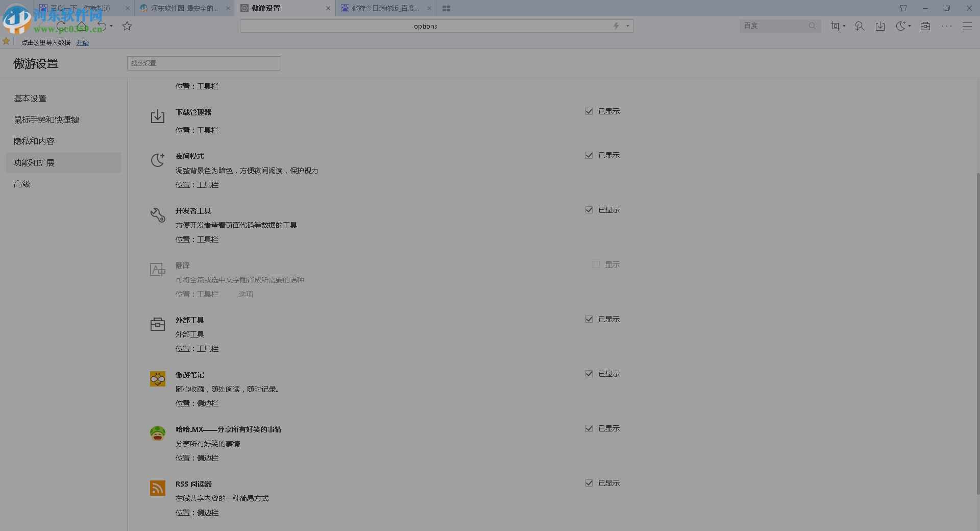Viewport: 980px width, 531px height.
Task: Uncheck 已显示 for 哈哈.MX
Action: click(x=589, y=428)
